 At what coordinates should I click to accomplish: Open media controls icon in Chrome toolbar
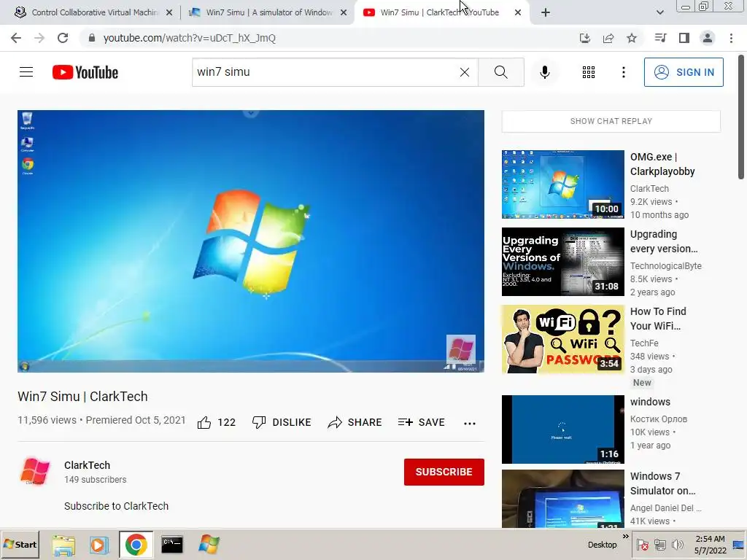(660, 38)
